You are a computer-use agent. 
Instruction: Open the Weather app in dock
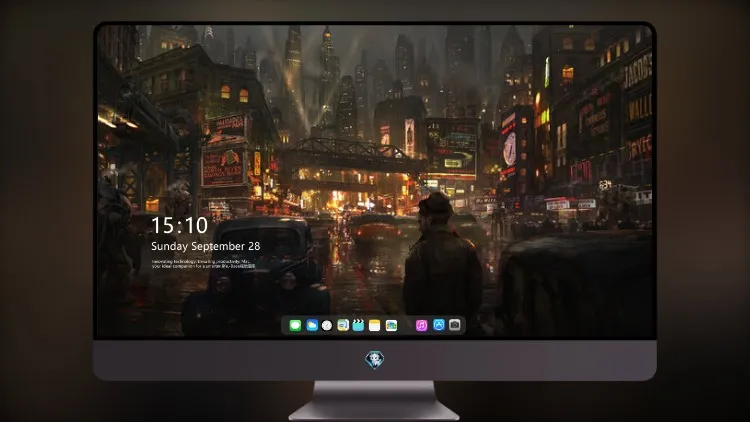312,325
